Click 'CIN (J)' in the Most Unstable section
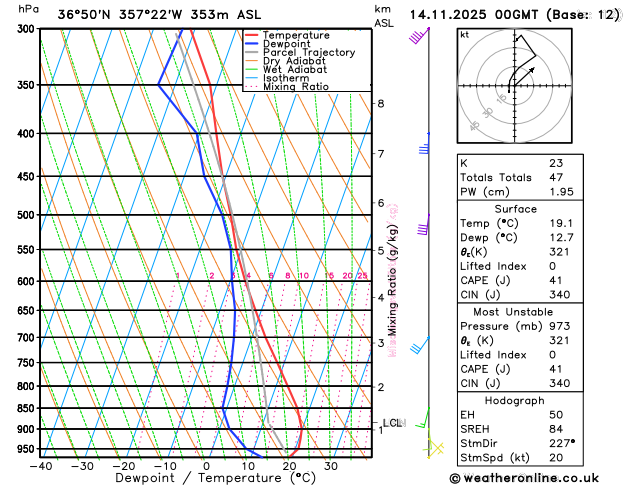This screenshot has height=486, width=629. (x=480, y=384)
